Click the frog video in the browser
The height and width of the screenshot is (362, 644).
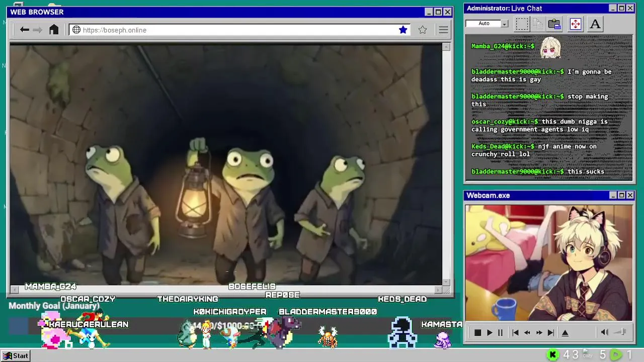(x=226, y=164)
